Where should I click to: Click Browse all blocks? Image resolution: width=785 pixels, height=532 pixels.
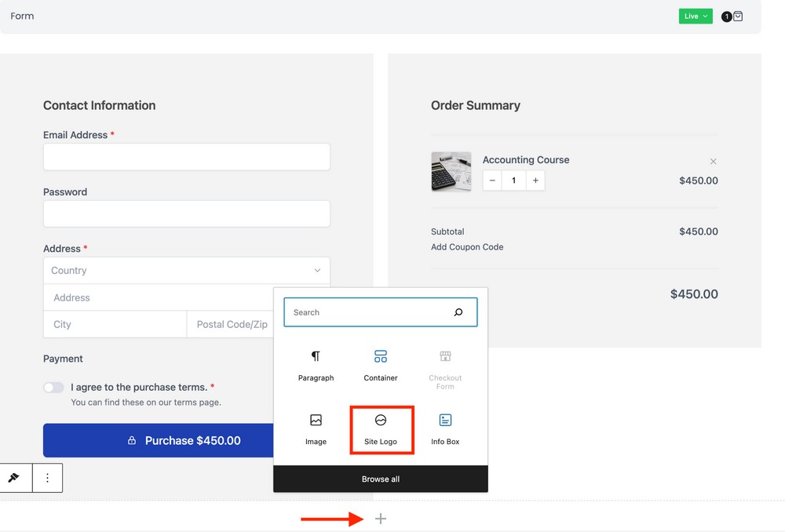click(x=381, y=479)
